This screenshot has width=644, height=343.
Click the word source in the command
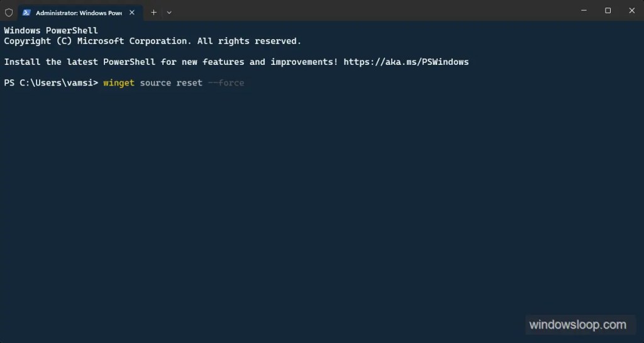(155, 83)
